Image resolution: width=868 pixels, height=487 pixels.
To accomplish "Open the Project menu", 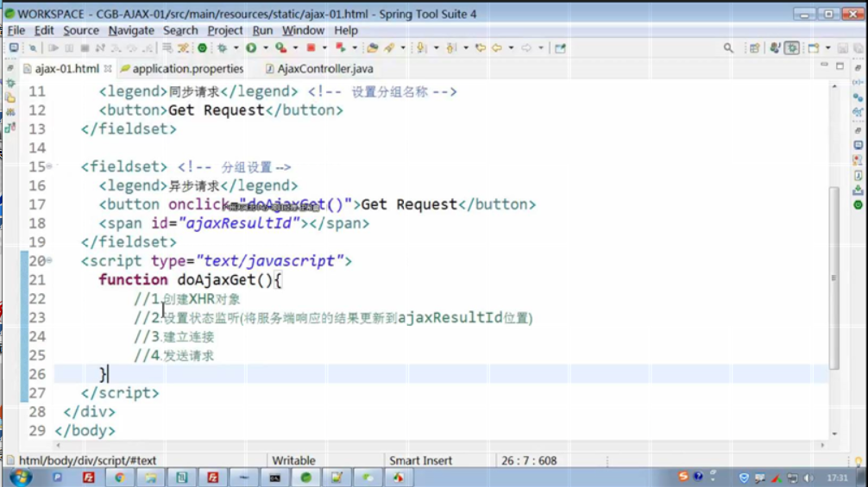I will 224,30.
